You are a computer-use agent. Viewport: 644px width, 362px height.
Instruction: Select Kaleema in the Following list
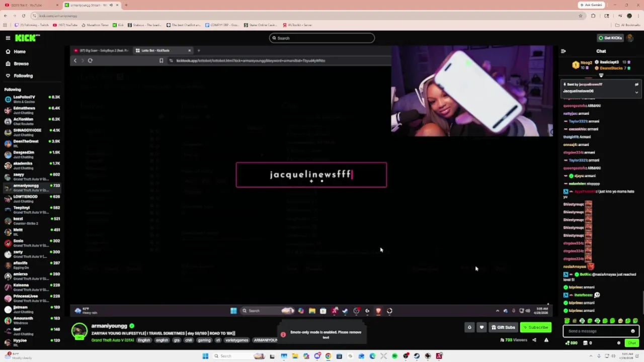(32, 287)
